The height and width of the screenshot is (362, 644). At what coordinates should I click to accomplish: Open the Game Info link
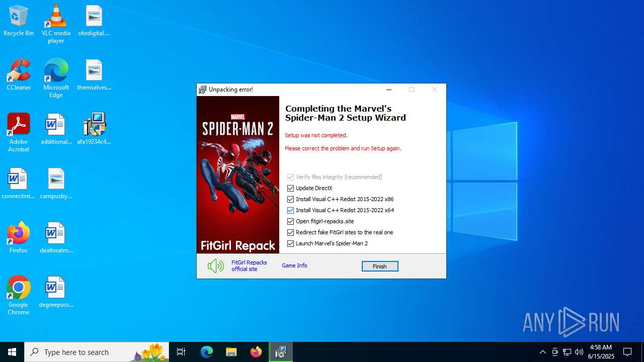(x=294, y=265)
